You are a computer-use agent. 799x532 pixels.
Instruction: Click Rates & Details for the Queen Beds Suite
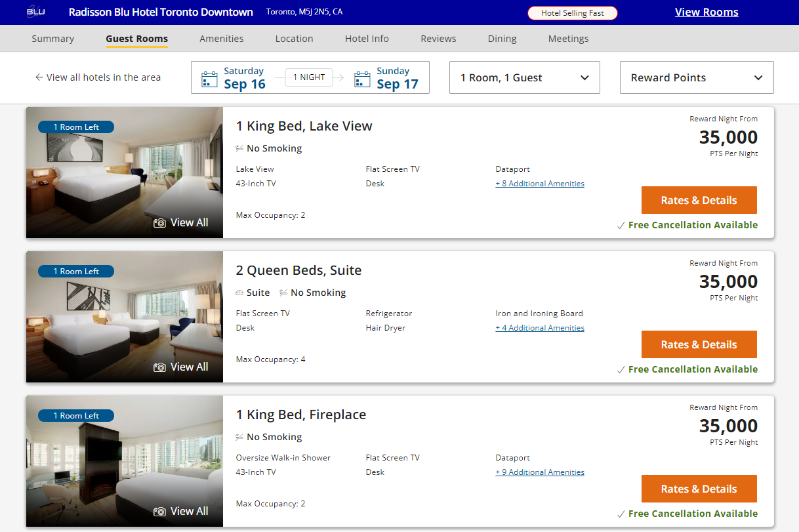pyautogui.click(x=699, y=344)
